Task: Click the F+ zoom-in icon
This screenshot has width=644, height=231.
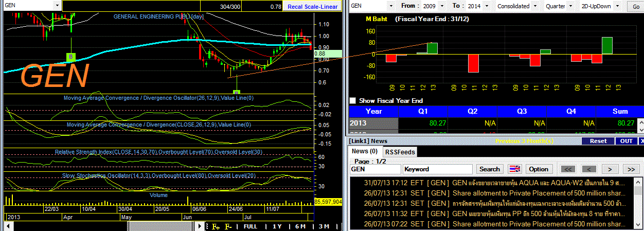Action: [x=216, y=227]
